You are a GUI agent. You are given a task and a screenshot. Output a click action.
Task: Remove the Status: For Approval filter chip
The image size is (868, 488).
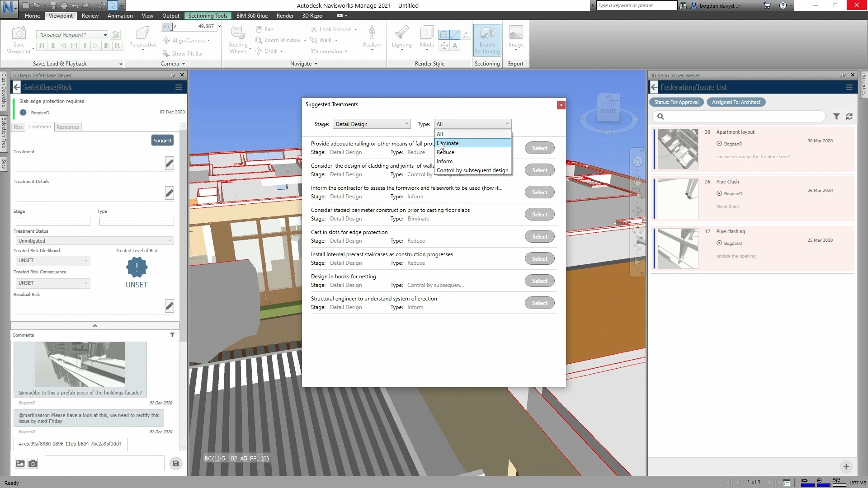(x=676, y=102)
